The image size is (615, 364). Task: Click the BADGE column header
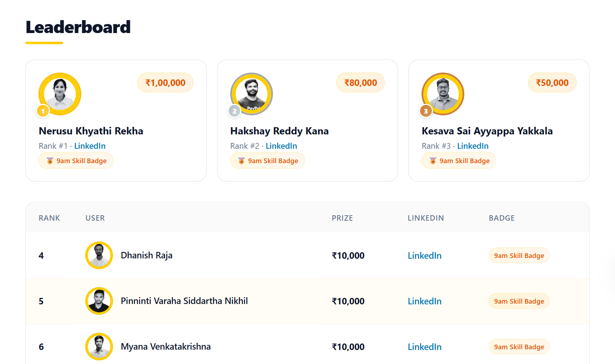tap(502, 218)
